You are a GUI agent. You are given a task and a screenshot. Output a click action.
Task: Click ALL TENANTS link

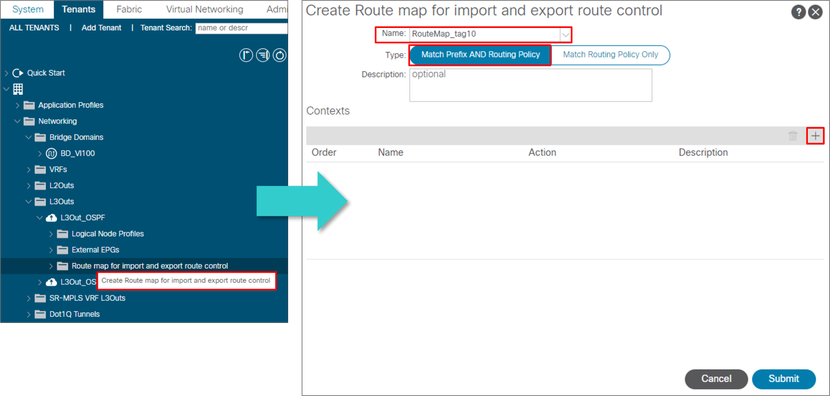coord(34,28)
